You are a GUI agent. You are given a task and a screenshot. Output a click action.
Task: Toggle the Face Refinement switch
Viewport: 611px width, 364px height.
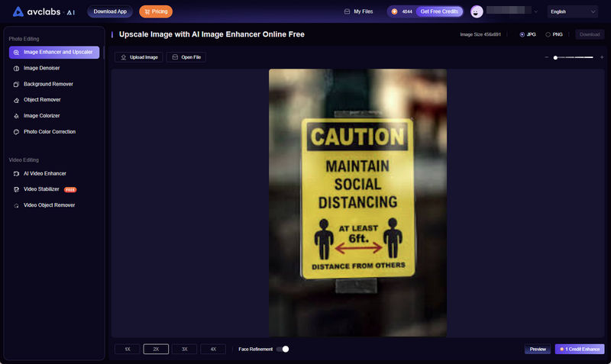[x=283, y=349]
